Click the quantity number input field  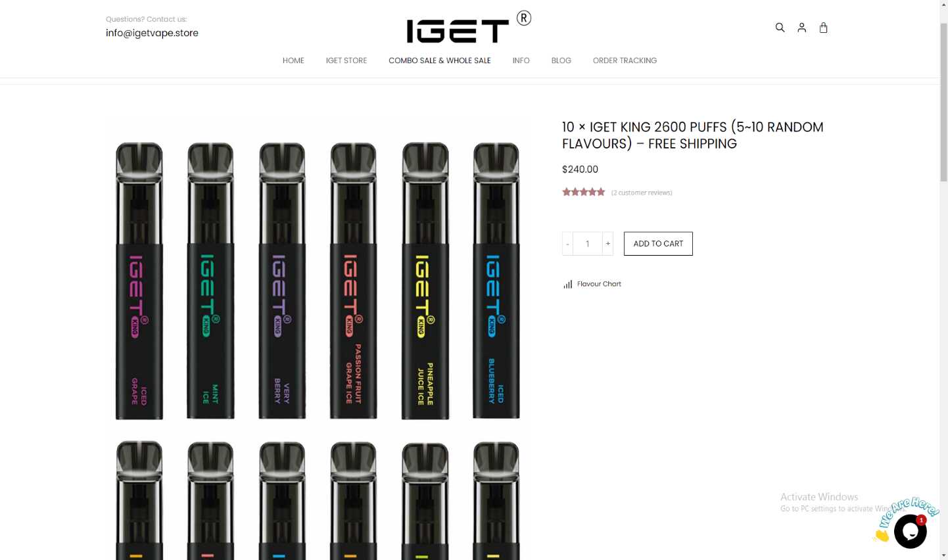pos(588,244)
